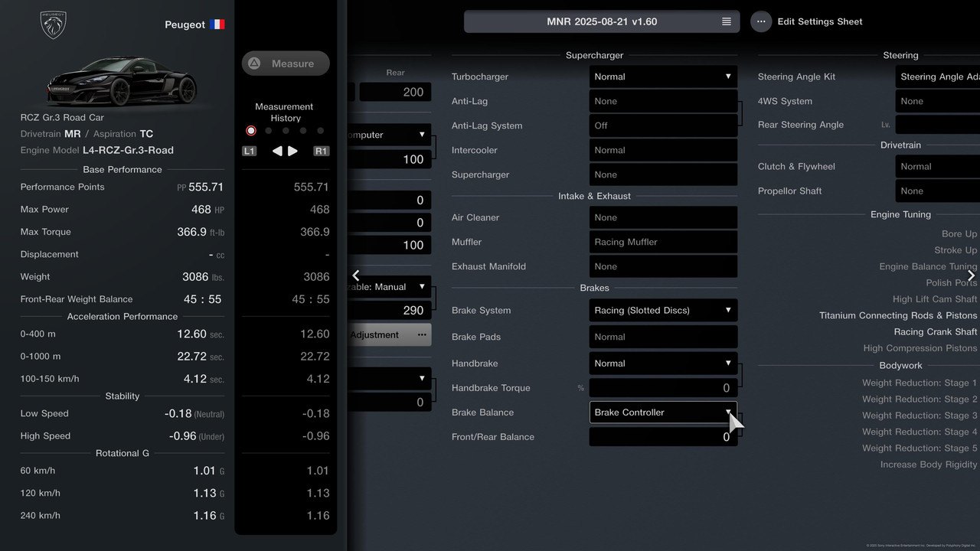The width and height of the screenshot is (980, 551).
Task: Open the Steering Angle Kit dropdown
Action: tap(937, 77)
